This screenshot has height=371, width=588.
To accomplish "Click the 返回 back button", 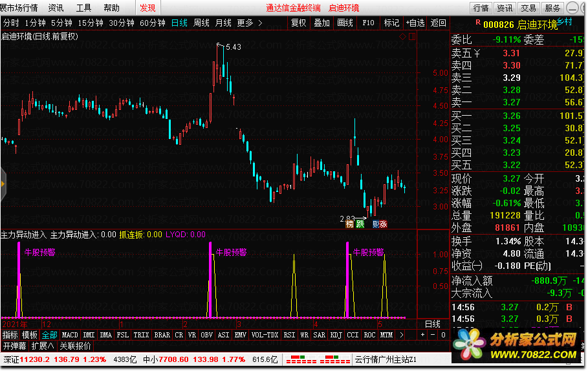I will pyautogui.click(x=438, y=23).
